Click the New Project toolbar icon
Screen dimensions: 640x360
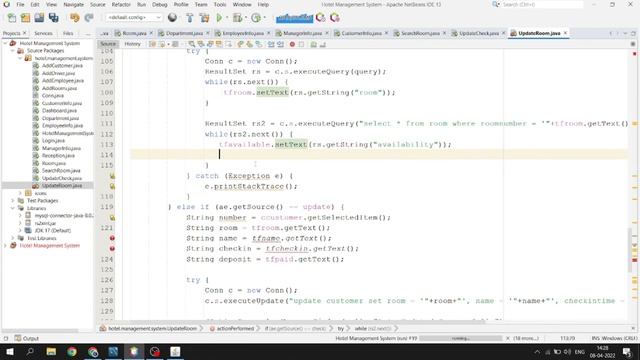point(25,18)
